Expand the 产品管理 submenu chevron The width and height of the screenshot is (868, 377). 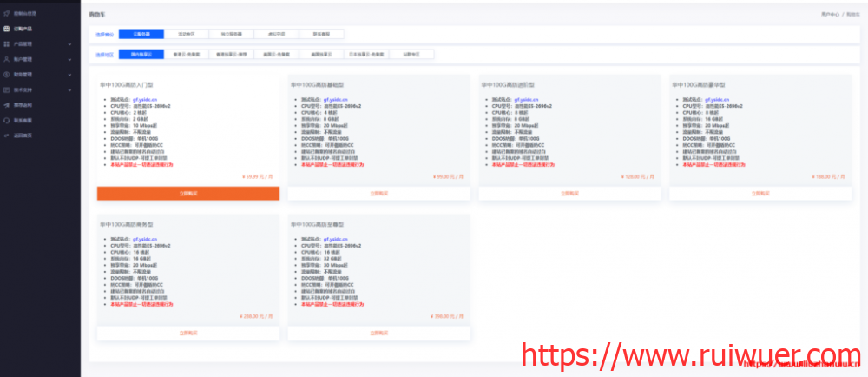pos(69,43)
